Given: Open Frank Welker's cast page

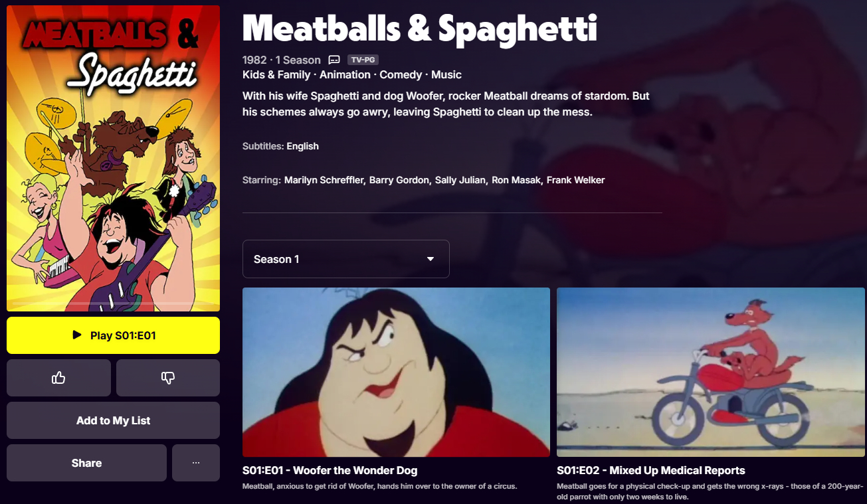Looking at the screenshot, I should pyautogui.click(x=575, y=180).
